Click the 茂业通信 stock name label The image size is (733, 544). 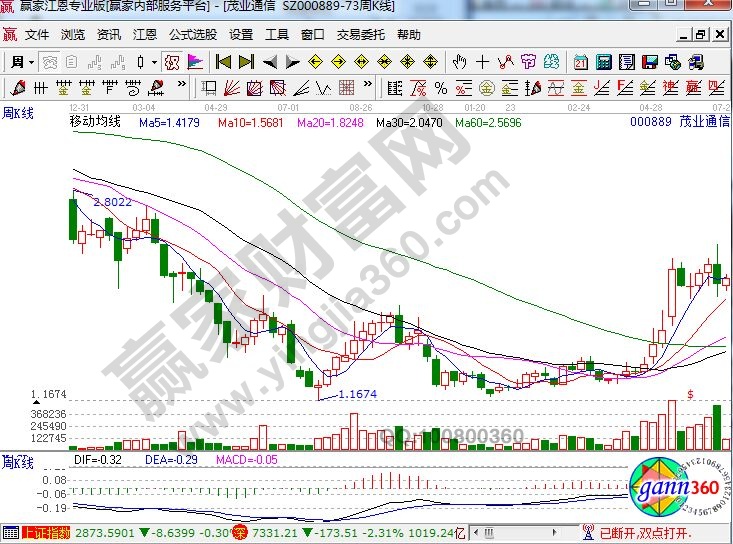[x=705, y=122]
